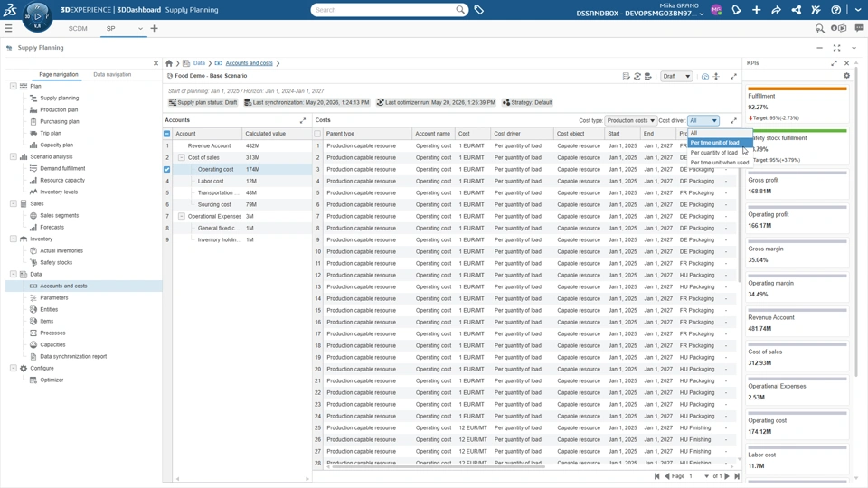Click the MG user avatar
868x488 pixels.
coord(716,10)
